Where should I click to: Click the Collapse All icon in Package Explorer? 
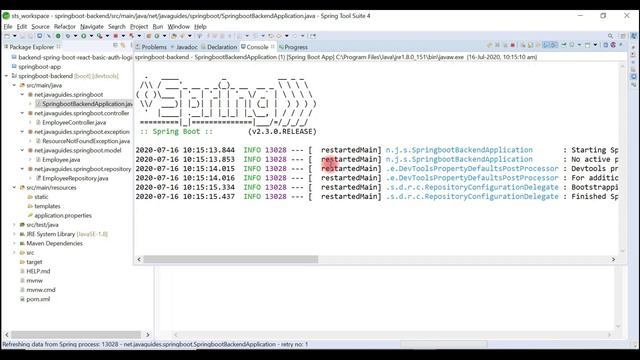pyautogui.click(x=115, y=45)
